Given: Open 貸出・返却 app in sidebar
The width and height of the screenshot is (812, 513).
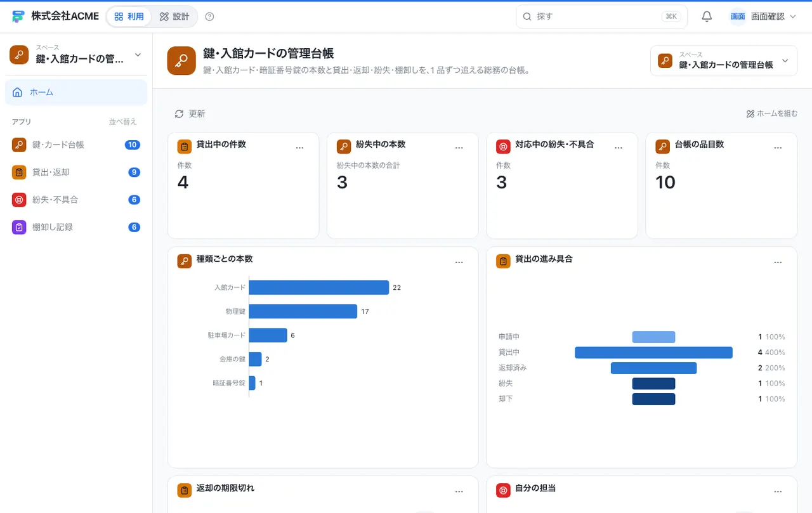Looking at the screenshot, I should click(x=76, y=172).
